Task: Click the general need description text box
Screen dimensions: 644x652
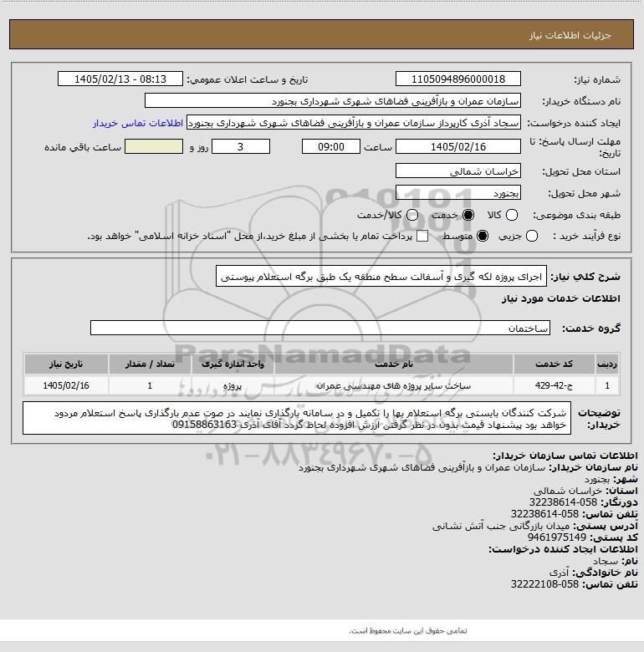Action: click(381, 277)
